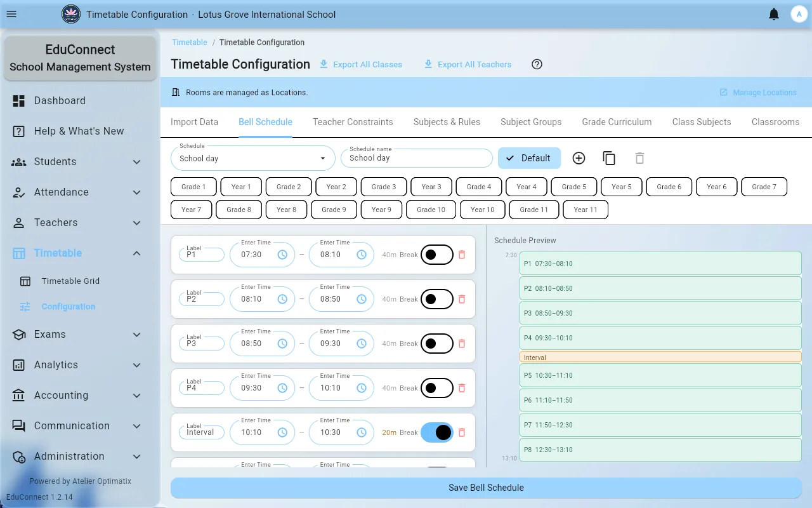Edit the P1 Label field
812x508 pixels.
click(202, 255)
